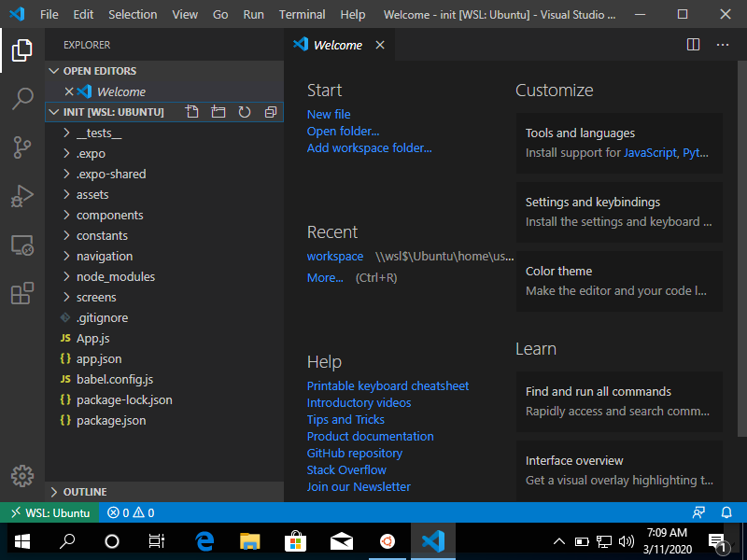Open the Extensions view

tap(21, 293)
